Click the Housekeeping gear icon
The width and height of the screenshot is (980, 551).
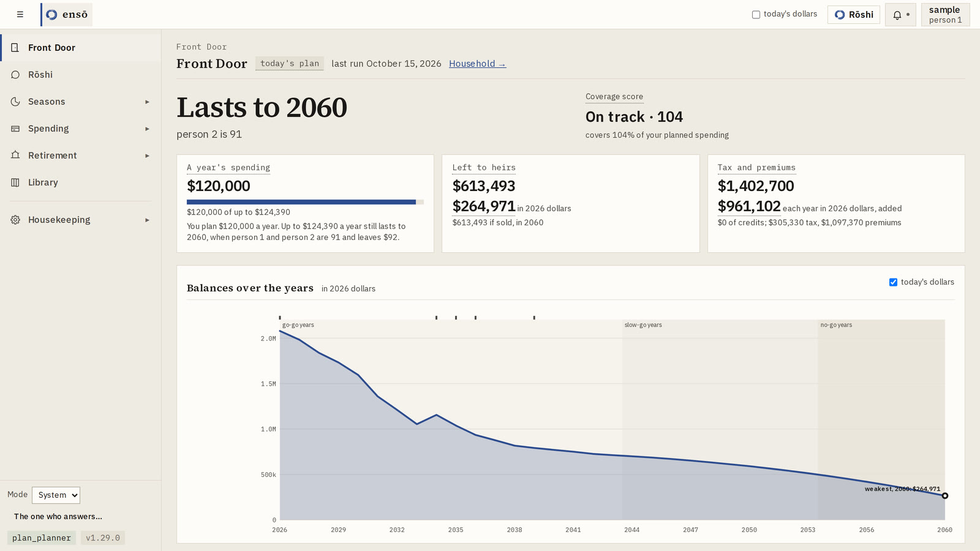click(15, 219)
